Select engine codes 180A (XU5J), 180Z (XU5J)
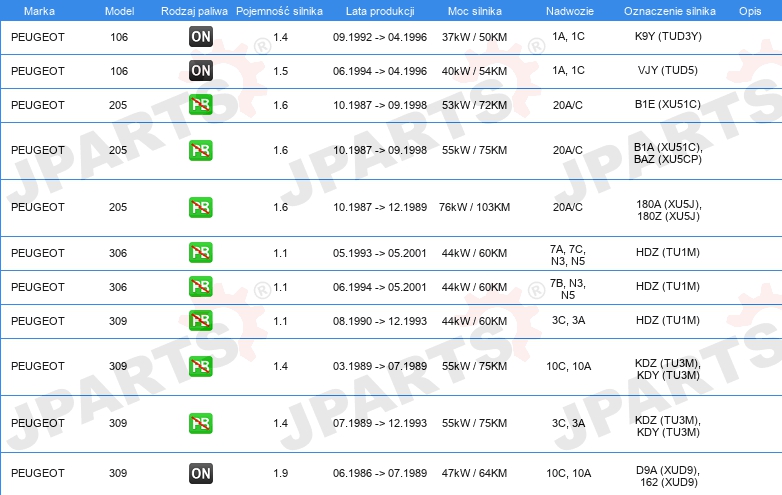782x495 pixels. [668, 210]
